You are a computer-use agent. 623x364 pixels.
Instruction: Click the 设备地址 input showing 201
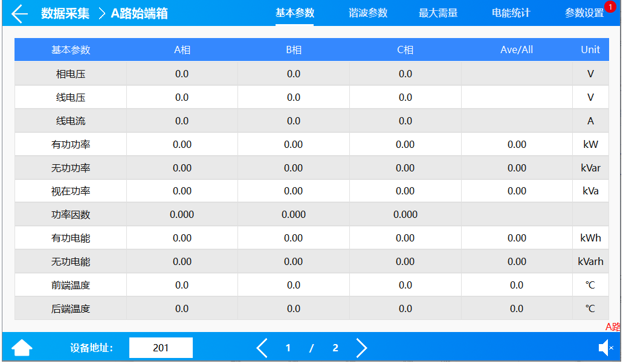[161, 348]
